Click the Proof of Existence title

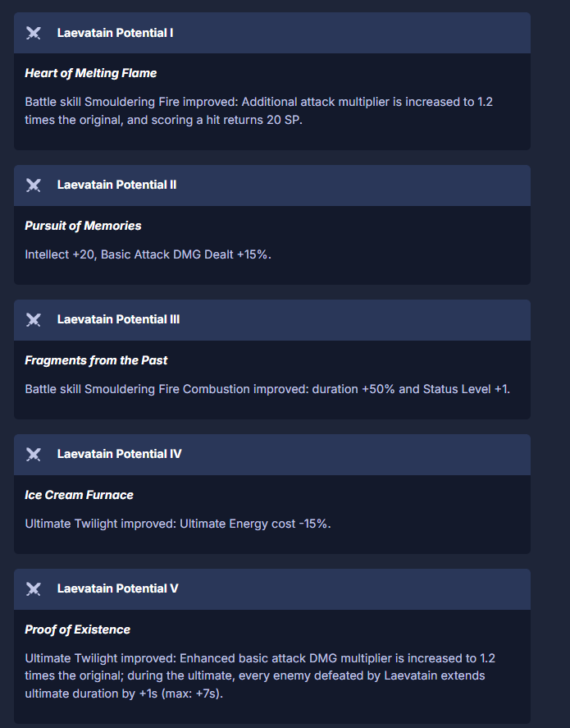(x=77, y=630)
